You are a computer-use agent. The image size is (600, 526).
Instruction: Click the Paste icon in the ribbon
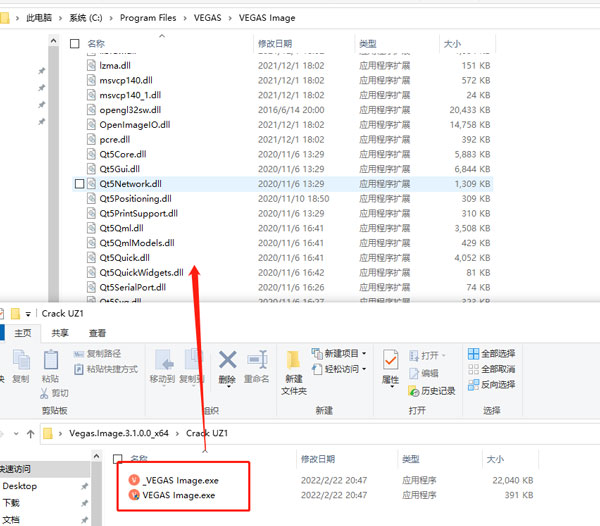51,361
